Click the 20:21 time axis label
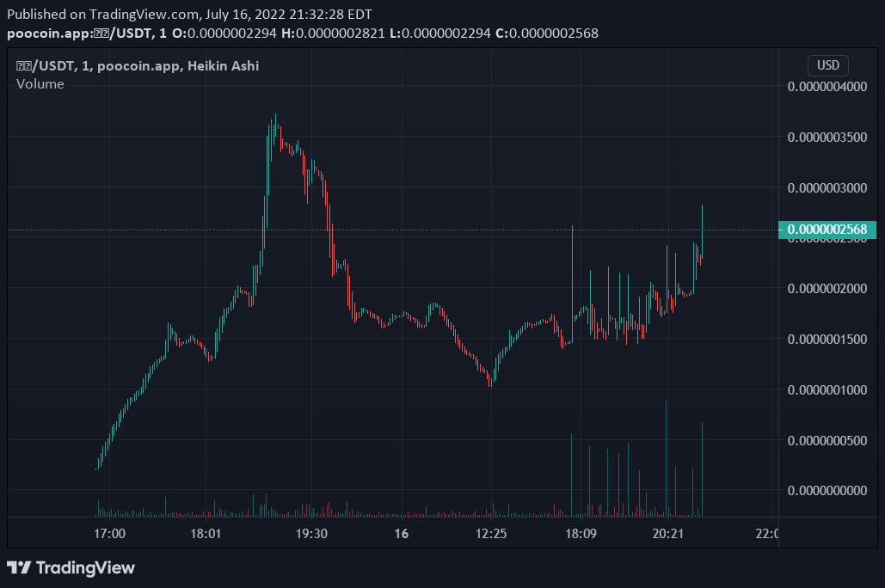 [x=668, y=534]
